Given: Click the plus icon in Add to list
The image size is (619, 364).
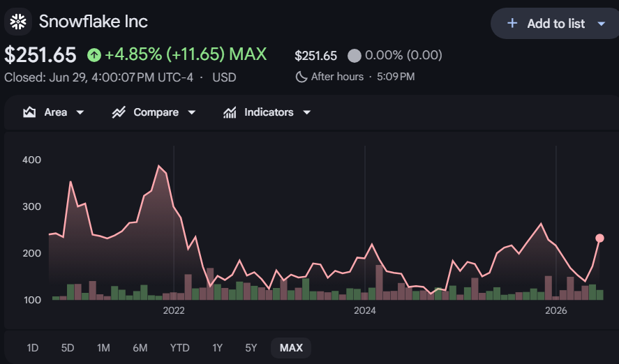Looking at the screenshot, I should click(512, 23).
